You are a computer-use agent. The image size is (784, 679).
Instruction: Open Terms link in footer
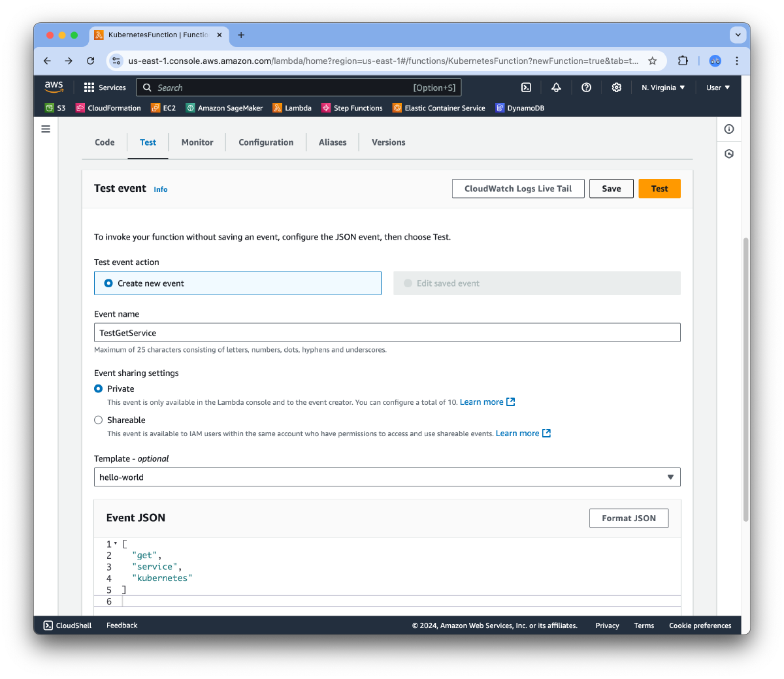pyautogui.click(x=644, y=625)
